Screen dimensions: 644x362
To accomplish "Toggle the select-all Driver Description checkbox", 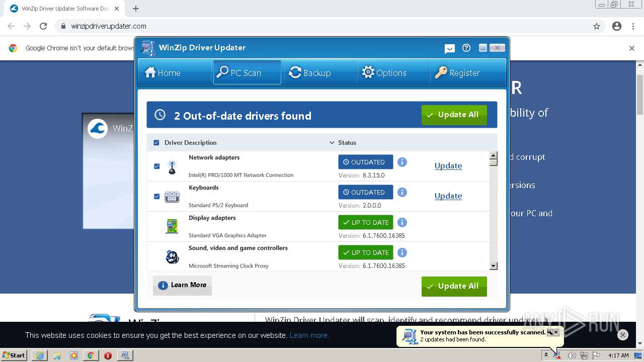I will click(156, 143).
